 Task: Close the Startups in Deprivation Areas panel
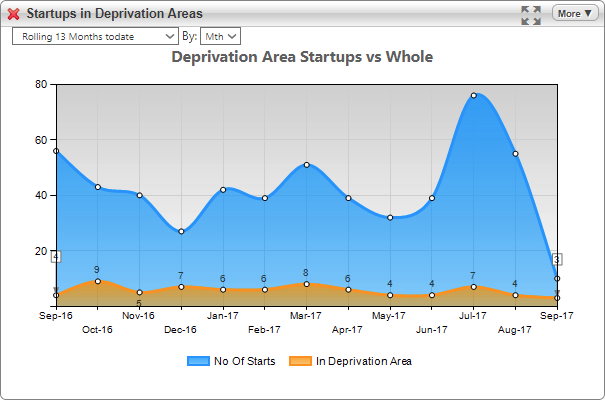[14, 14]
